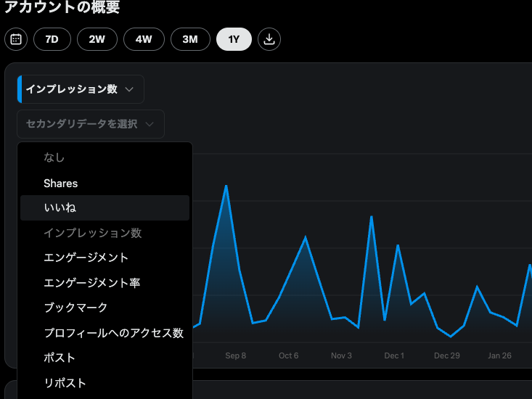Choose プロフィールへのアクセス数 as secondary data
This screenshot has height=399, width=532.
click(105, 333)
